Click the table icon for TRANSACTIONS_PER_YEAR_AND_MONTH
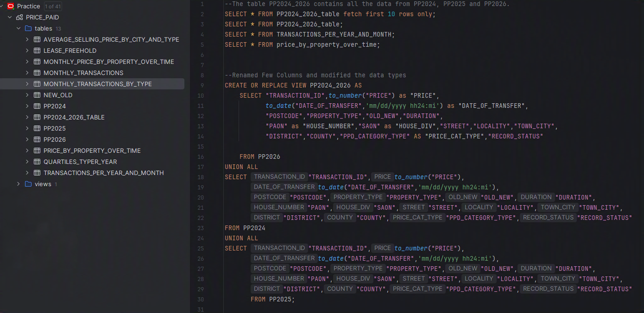This screenshot has height=313, width=644. (x=37, y=173)
